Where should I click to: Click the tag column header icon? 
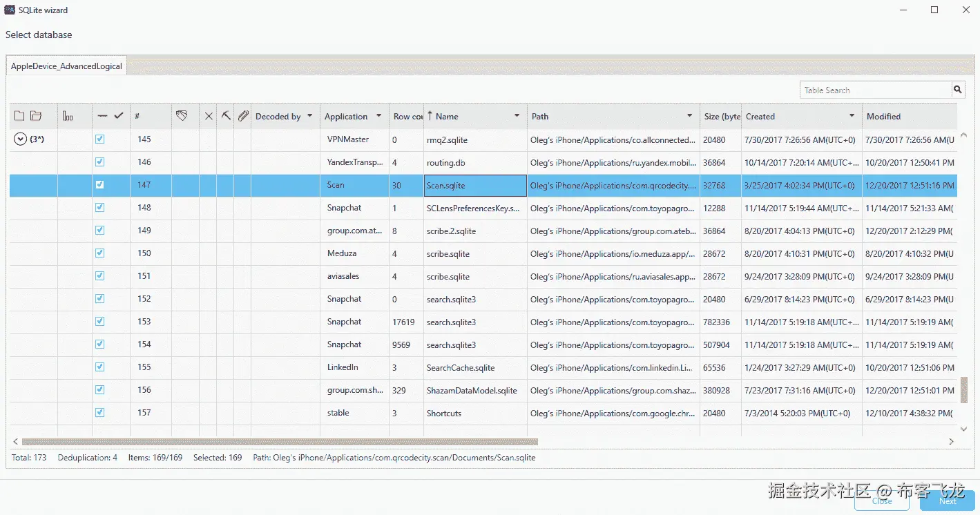(182, 116)
